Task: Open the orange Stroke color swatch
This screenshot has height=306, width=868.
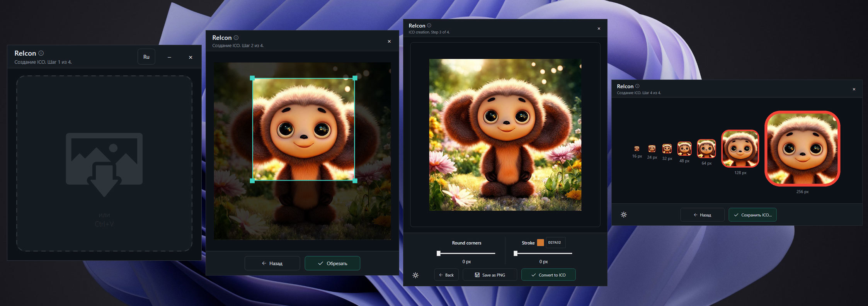Action: 540,243
